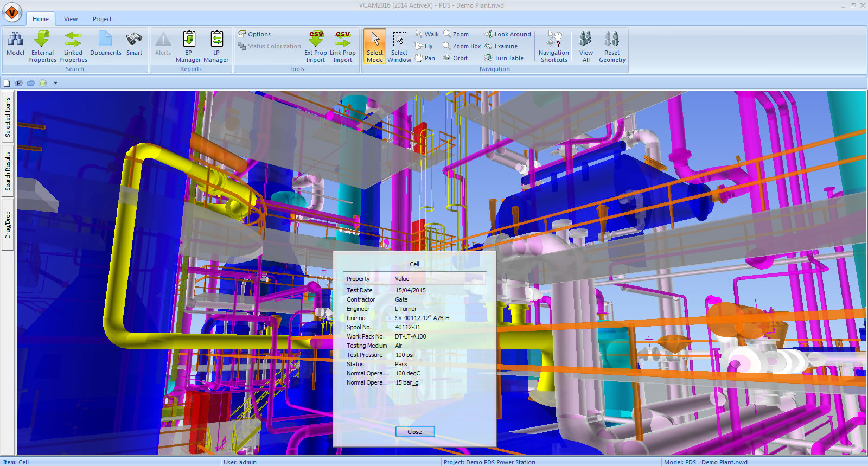Expand the Search Results side panel

coord(8,171)
